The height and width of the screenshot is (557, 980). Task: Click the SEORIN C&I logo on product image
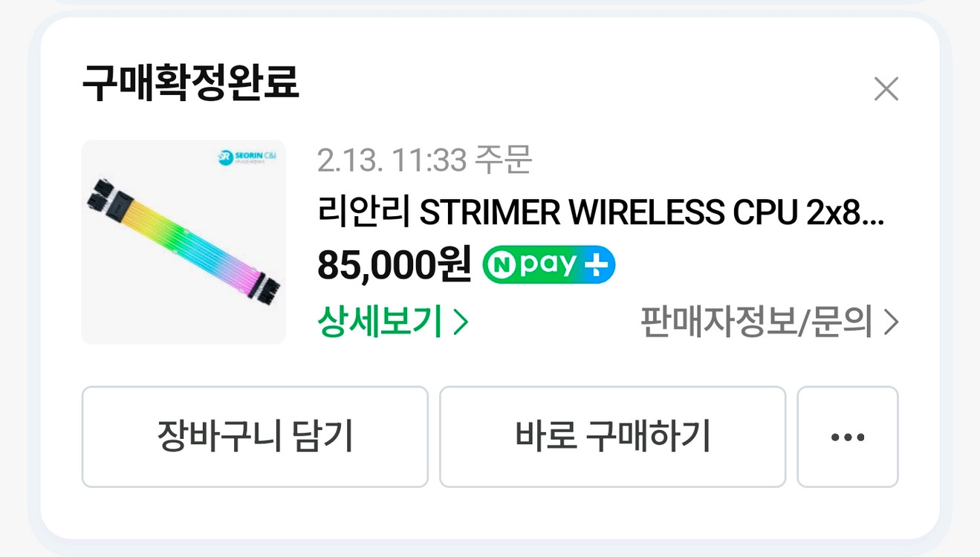(x=248, y=155)
